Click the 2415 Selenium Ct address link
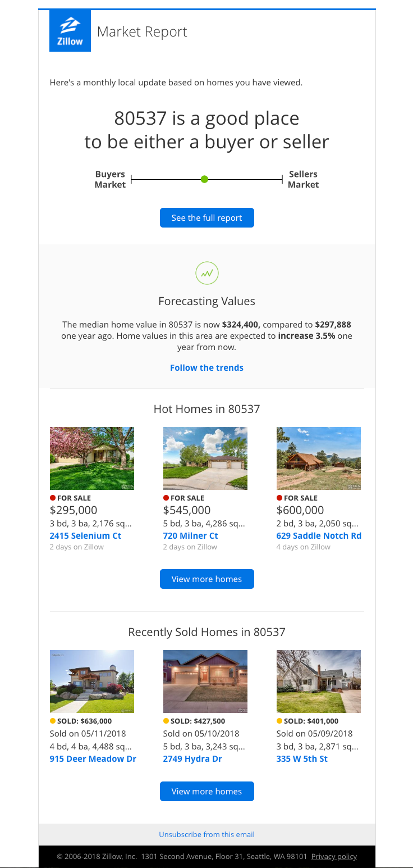 click(85, 536)
